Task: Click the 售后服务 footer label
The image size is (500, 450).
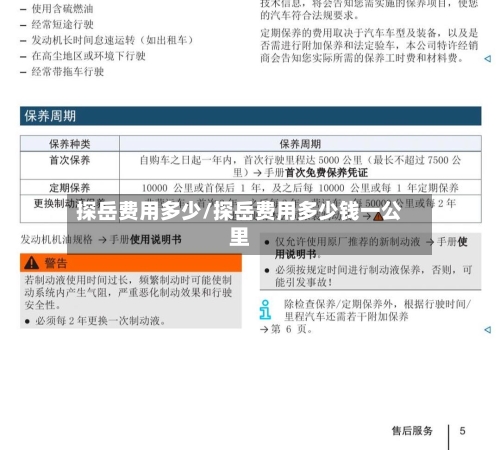Action: 412,431
